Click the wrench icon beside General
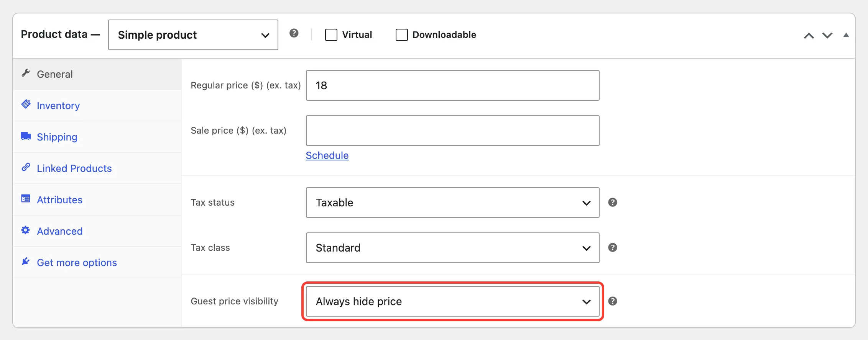Screen dimensions: 868x340 point(26,73)
